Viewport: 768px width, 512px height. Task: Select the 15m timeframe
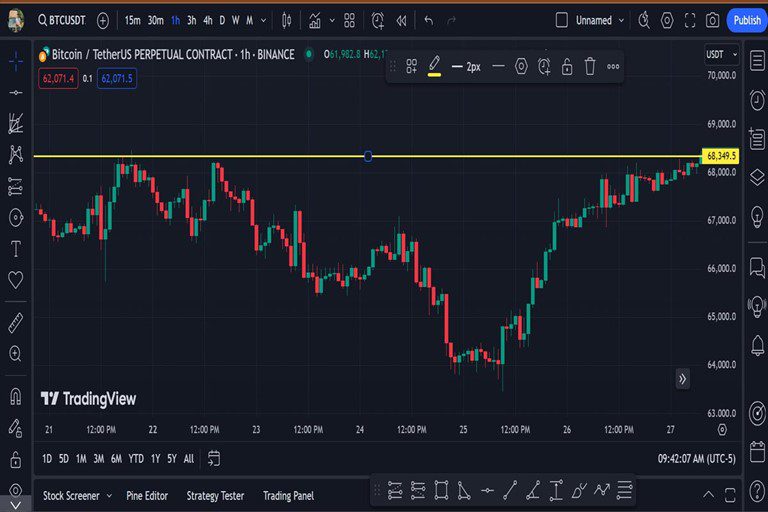tap(132, 20)
